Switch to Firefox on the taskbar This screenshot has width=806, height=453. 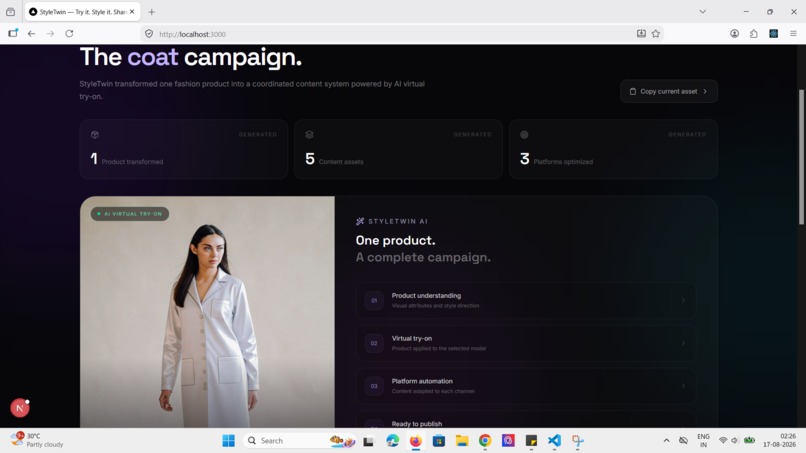coord(415,441)
